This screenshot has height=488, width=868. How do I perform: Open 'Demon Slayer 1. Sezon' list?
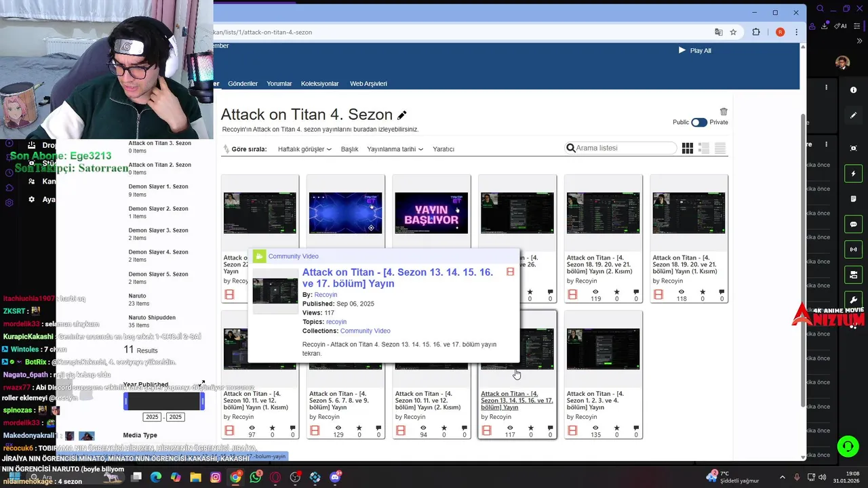click(158, 187)
